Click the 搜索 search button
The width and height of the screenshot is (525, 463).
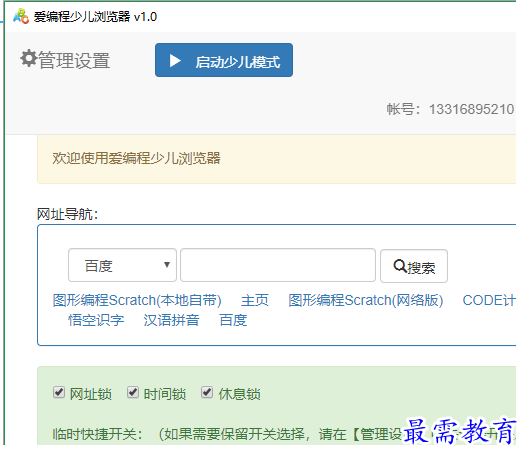pos(414,266)
